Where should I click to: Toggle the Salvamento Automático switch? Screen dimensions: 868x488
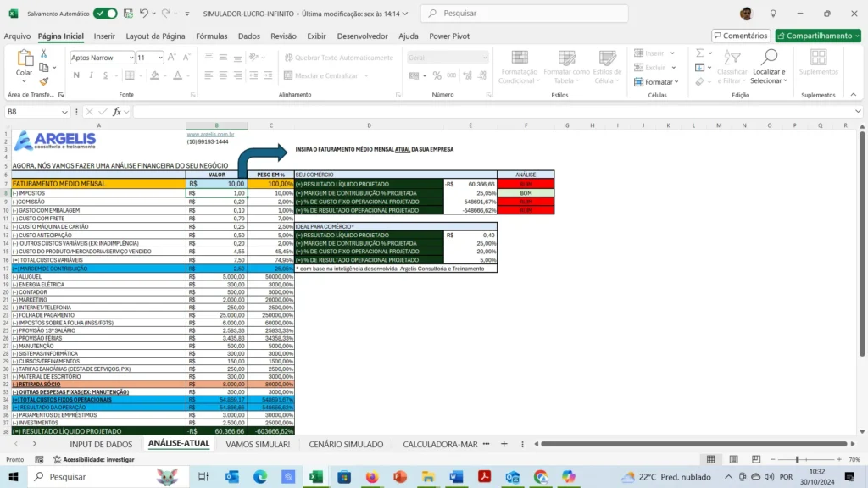tap(104, 14)
